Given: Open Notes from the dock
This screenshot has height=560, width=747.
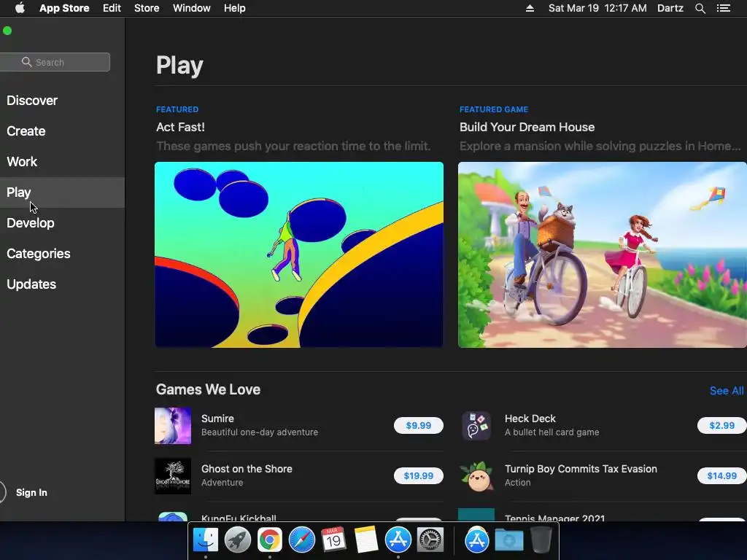Looking at the screenshot, I should [x=366, y=540].
